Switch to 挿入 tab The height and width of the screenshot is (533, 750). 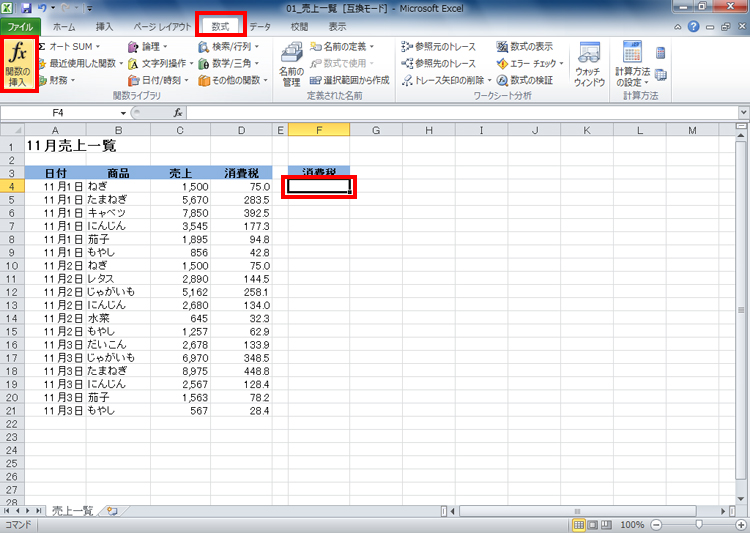point(104,27)
